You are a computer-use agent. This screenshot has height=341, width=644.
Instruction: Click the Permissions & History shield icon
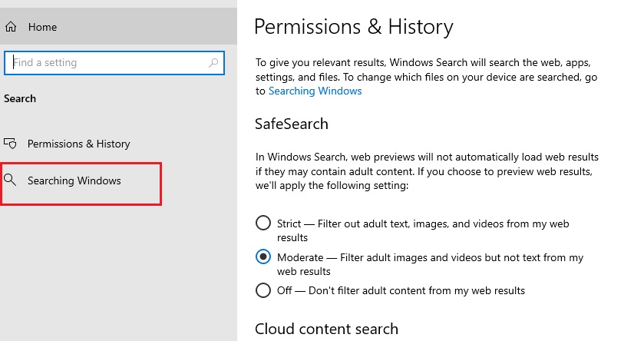[10, 144]
